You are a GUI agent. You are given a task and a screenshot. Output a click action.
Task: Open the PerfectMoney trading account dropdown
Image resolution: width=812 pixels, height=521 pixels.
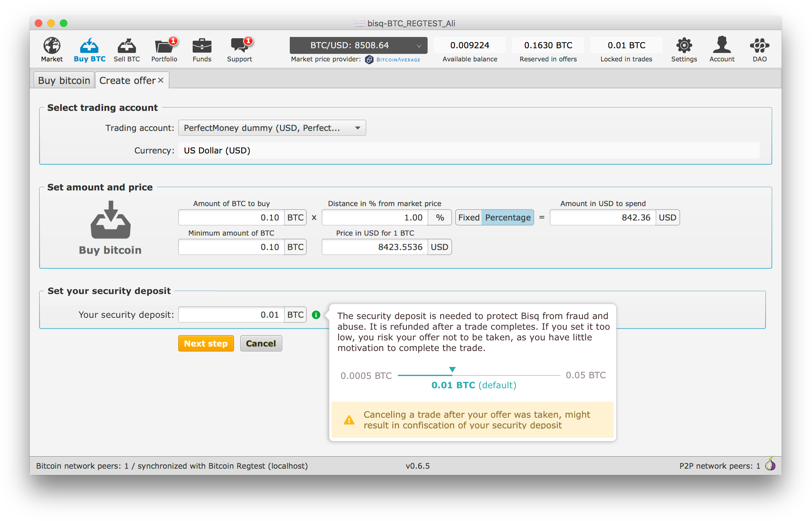(272, 128)
